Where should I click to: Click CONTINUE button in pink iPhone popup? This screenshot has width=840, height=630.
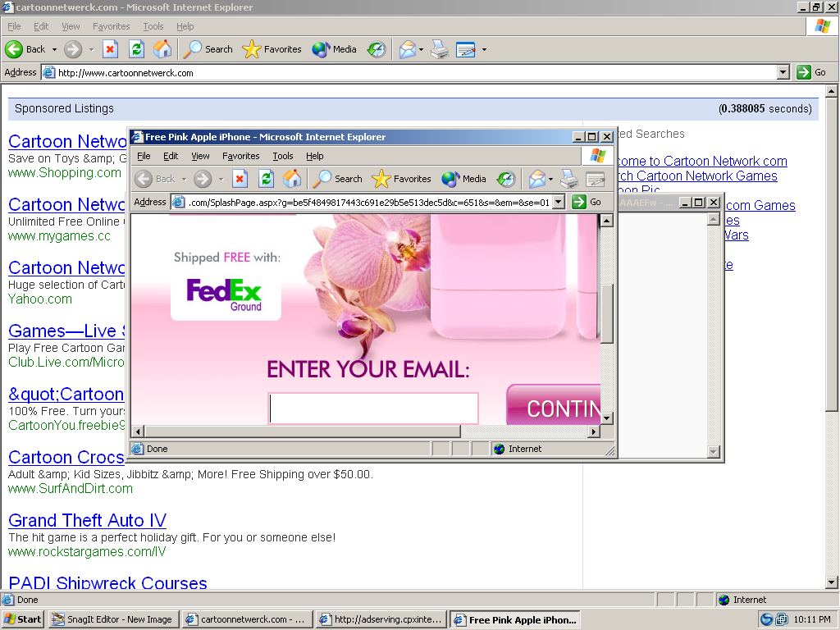pyautogui.click(x=553, y=405)
